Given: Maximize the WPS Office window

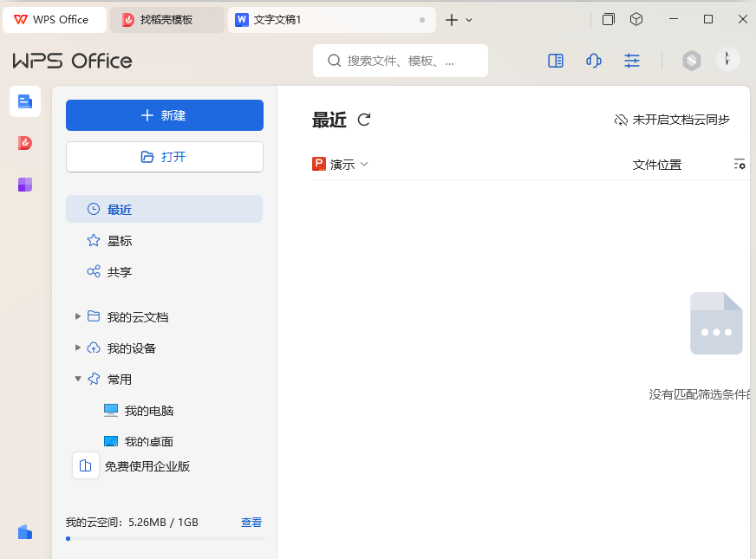Looking at the screenshot, I should (708, 19).
